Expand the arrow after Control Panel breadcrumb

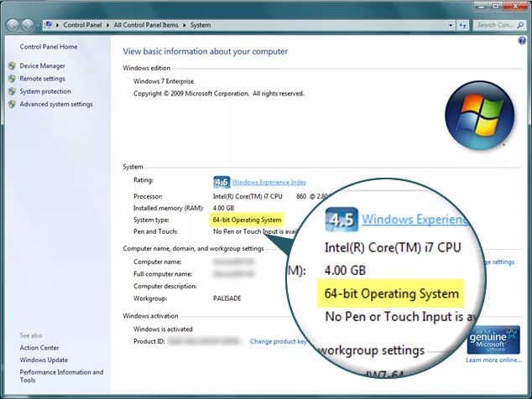(108, 25)
